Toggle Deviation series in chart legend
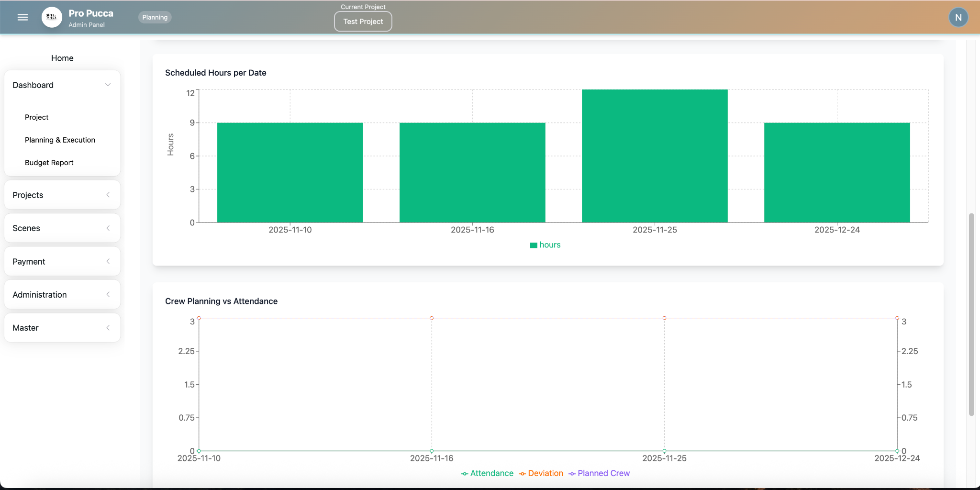980x490 pixels. (x=541, y=473)
